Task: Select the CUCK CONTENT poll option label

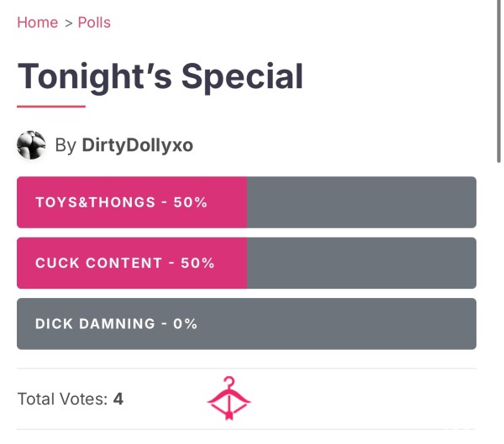Action: (x=98, y=263)
